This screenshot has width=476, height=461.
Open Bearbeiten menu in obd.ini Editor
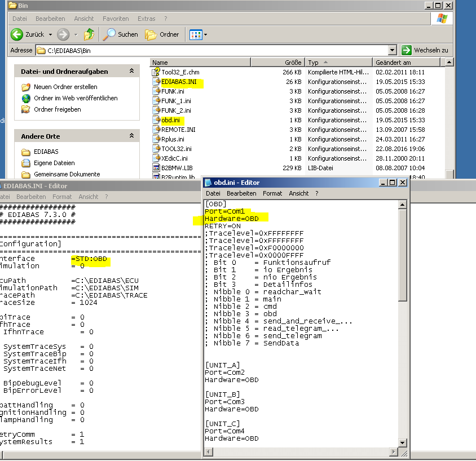click(x=241, y=193)
